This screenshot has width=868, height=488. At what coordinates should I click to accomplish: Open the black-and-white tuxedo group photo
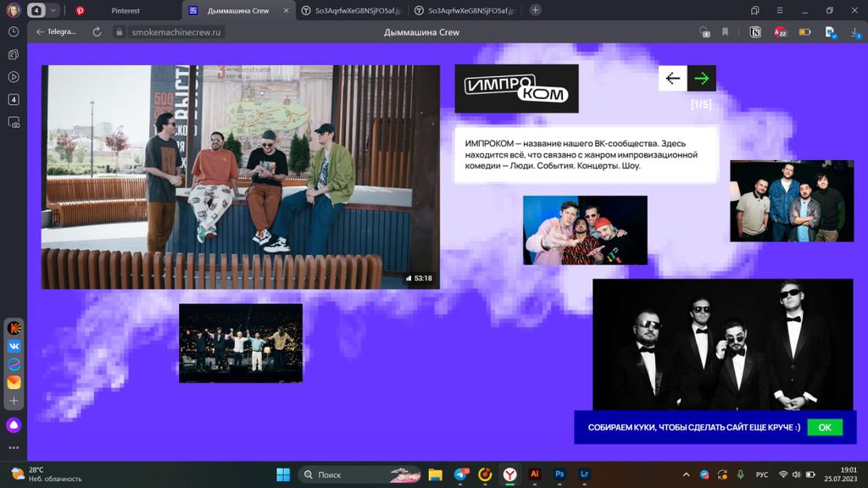[x=723, y=344]
